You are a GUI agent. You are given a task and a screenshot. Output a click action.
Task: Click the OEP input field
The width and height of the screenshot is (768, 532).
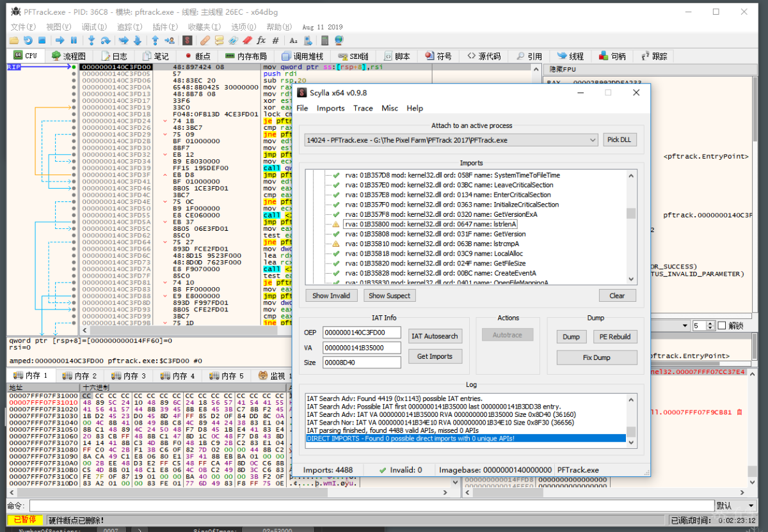pos(362,332)
